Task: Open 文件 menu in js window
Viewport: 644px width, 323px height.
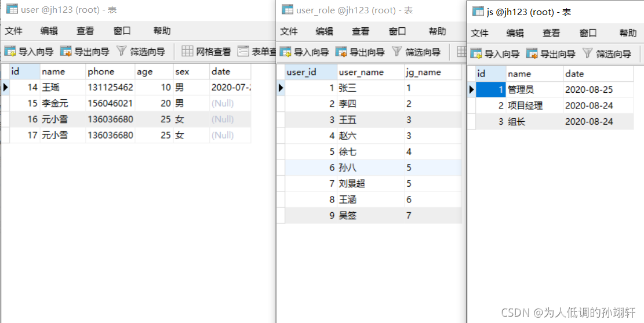Action: point(479,33)
